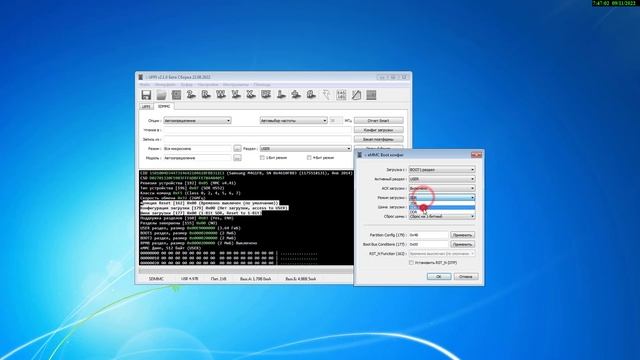Switch to the SD/MMC tab
The width and height of the screenshot is (640, 360).
[x=164, y=106]
